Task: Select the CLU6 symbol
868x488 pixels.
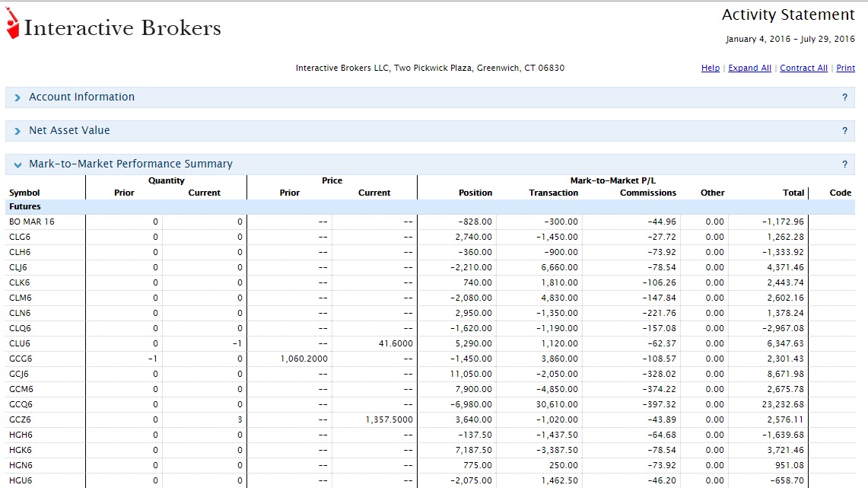Action: click(19, 343)
